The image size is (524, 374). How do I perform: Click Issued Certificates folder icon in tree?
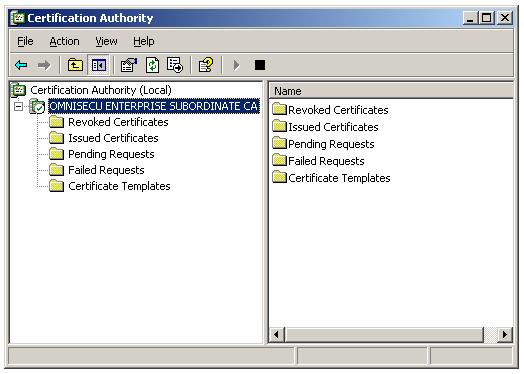pos(56,138)
